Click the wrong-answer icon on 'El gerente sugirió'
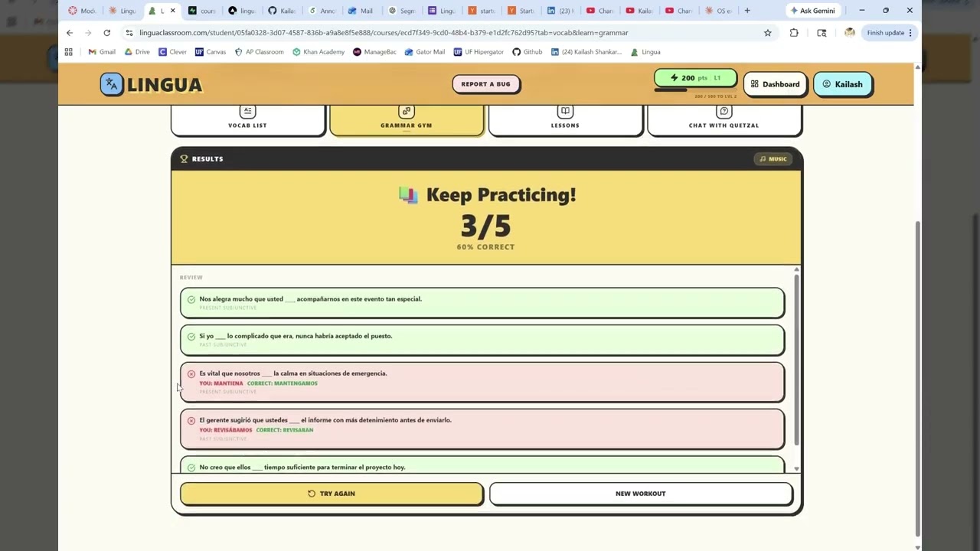The width and height of the screenshot is (980, 551). 191,420
